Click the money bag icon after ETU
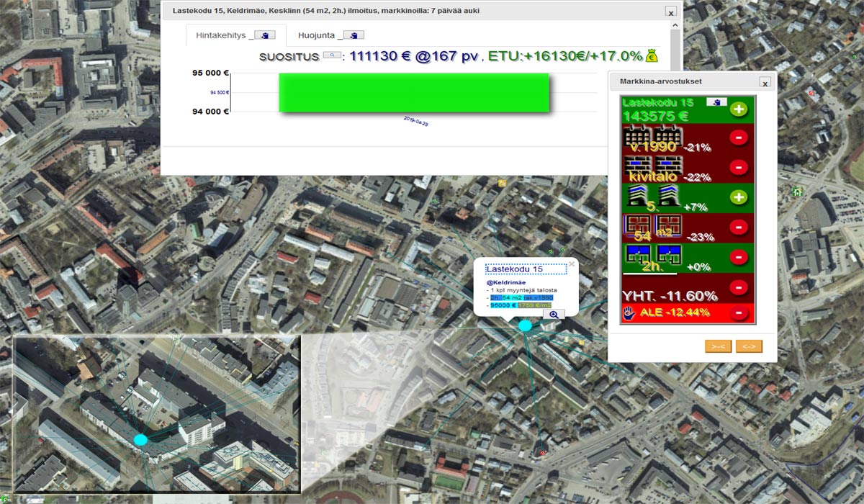864x504 pixels. pos(652,55)
